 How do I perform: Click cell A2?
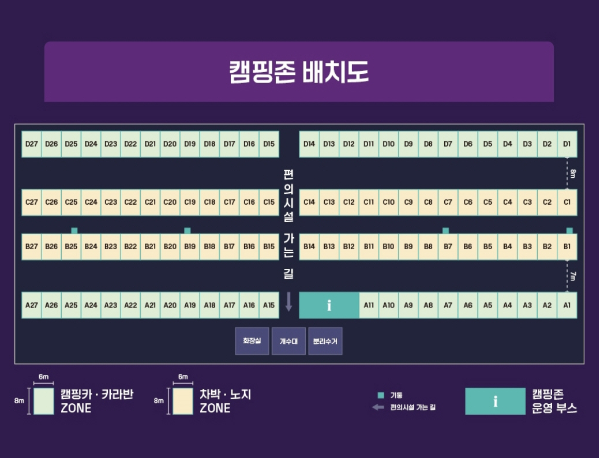tap(547, 305)
